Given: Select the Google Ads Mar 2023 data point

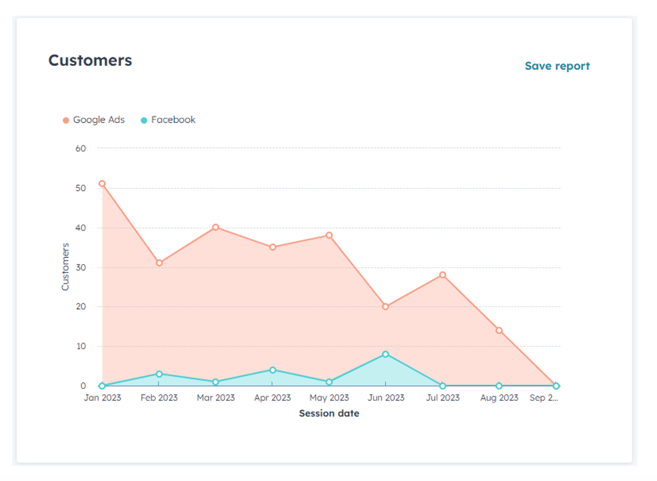Looking at the screenshot, I should (x=215, y=227).
